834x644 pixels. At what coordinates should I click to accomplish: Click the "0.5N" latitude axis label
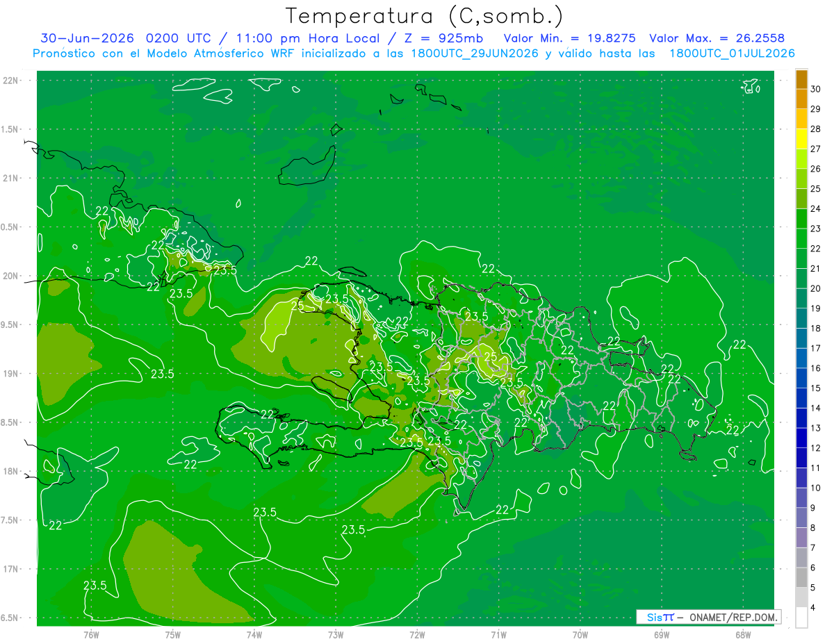10,227
